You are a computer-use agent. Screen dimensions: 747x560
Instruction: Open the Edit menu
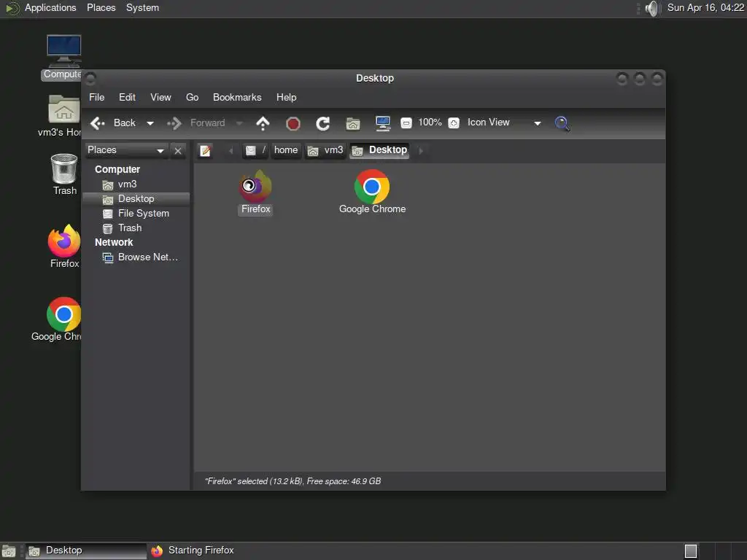point(127,97)
